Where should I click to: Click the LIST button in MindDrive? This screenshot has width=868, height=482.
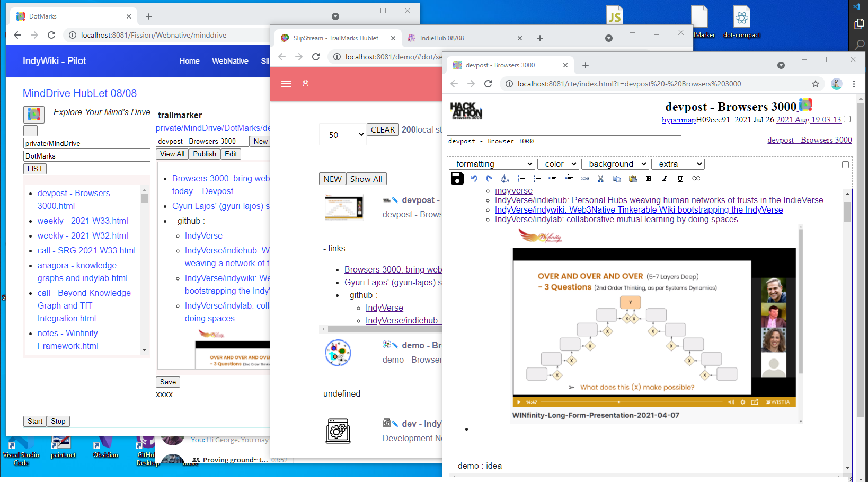coord(35,169)
